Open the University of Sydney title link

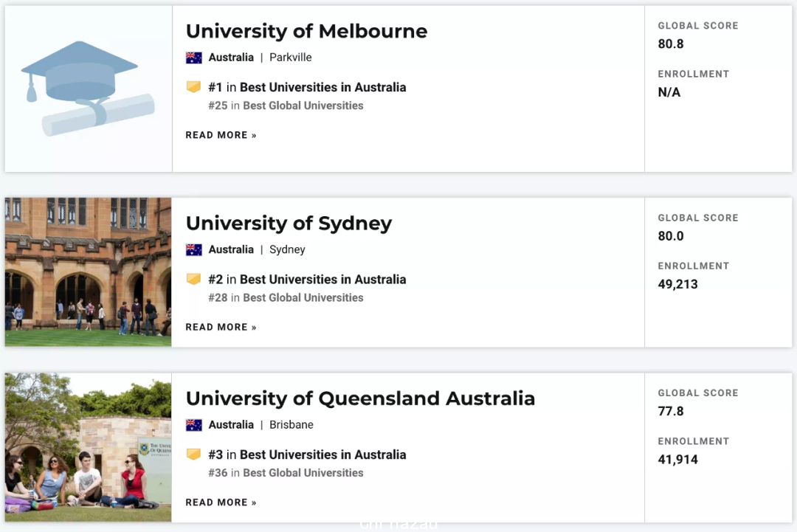point(289,224)
